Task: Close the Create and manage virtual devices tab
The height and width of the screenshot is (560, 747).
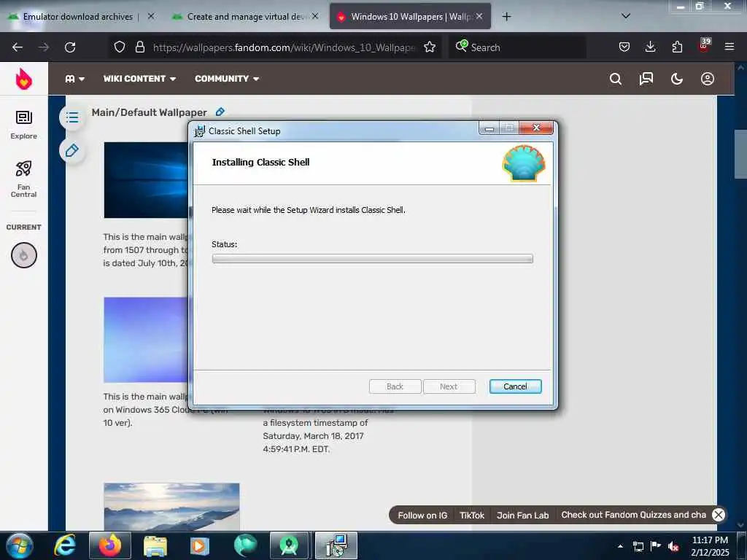Action: pyautogui.click(x=315, y=16)
